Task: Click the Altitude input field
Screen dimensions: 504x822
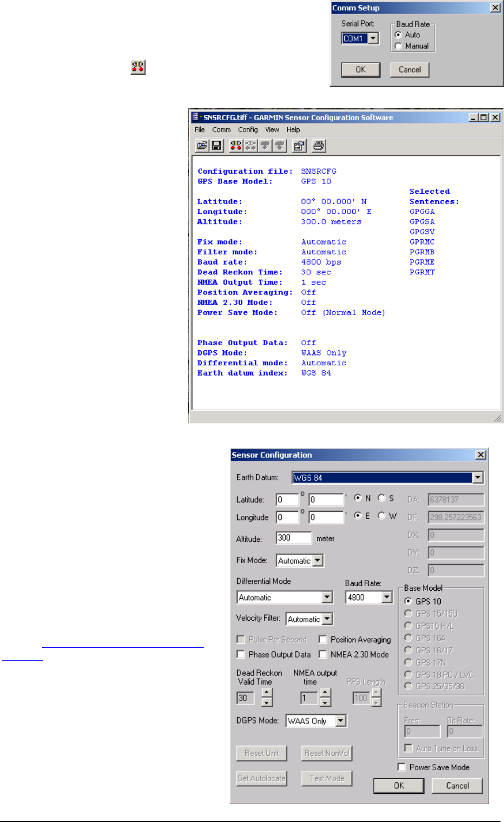Action: [x=293, y=538]
